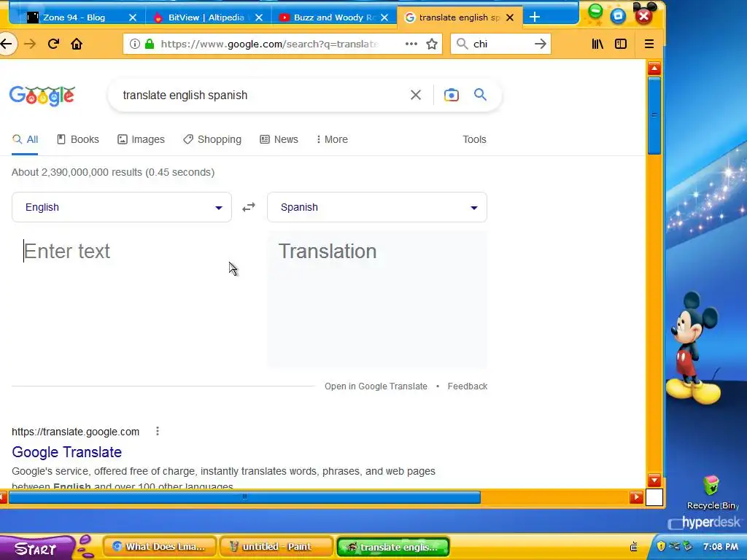Toggle the sidebar icon in toolbar

pyautogui.click(x=621, y=44)
